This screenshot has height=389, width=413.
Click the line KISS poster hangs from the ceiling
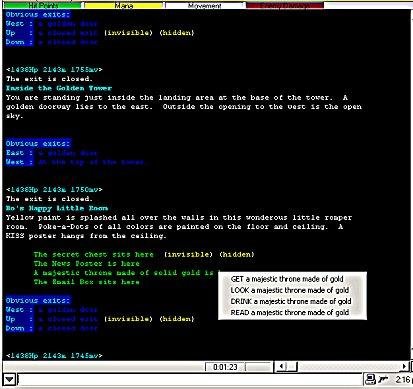point(86,236)
